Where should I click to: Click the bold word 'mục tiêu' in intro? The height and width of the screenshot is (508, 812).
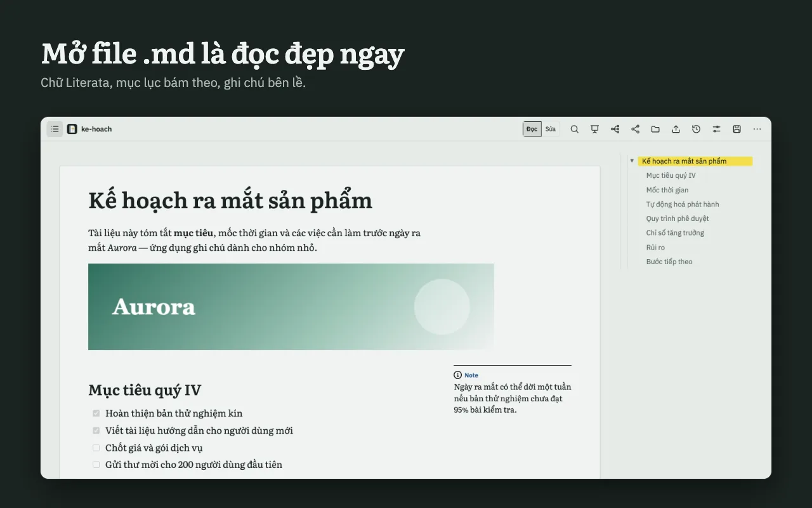click(x=193, y=233)
